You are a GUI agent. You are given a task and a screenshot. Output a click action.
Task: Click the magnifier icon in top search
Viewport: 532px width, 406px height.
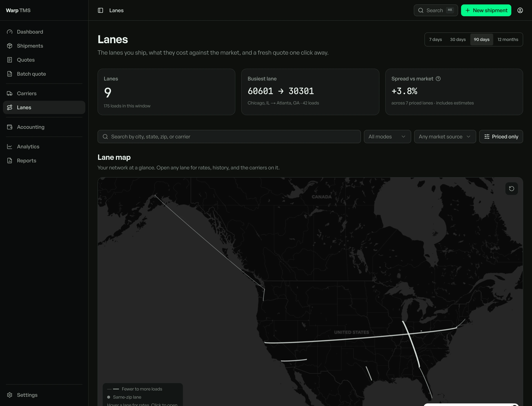click(421, 10)
